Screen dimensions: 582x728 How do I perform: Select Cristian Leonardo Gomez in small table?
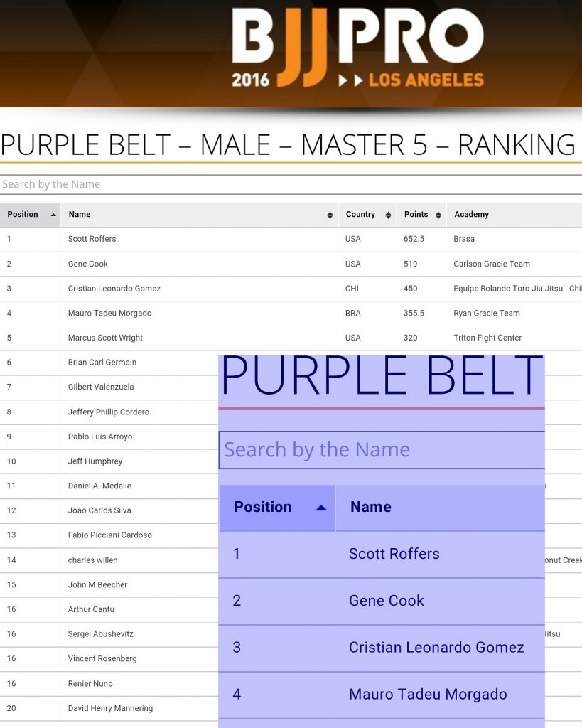click(114, 289)
